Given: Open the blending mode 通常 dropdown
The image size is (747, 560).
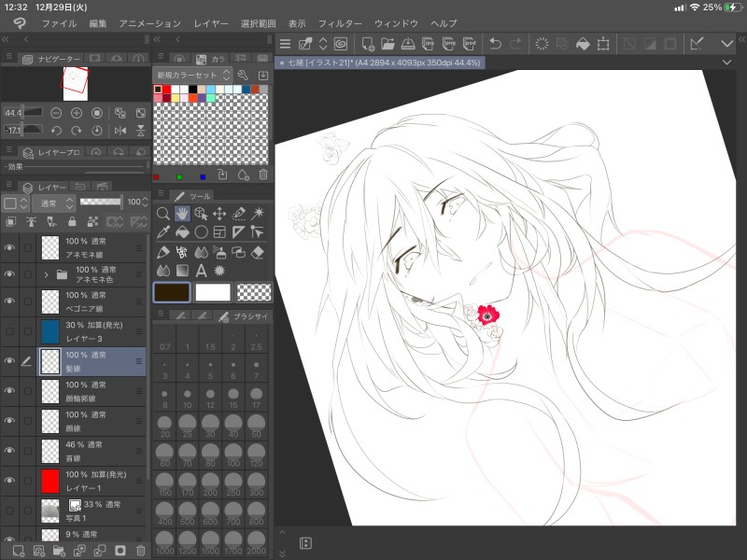Looking at the screenshot, I should [52, 203].
